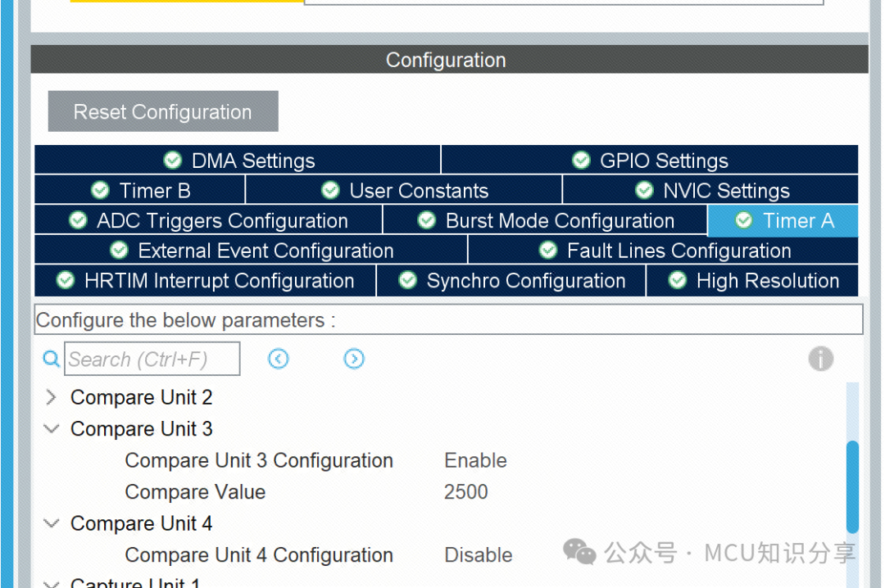Open the NVIC Settings tab

(710, 190)
